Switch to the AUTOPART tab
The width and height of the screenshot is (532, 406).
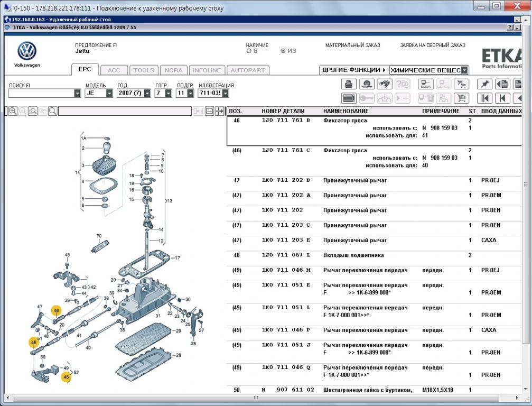click(248, 70)
